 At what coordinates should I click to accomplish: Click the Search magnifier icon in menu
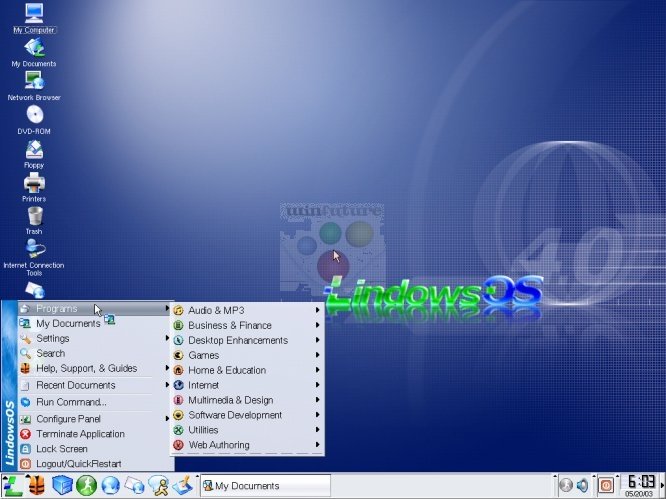25,353
